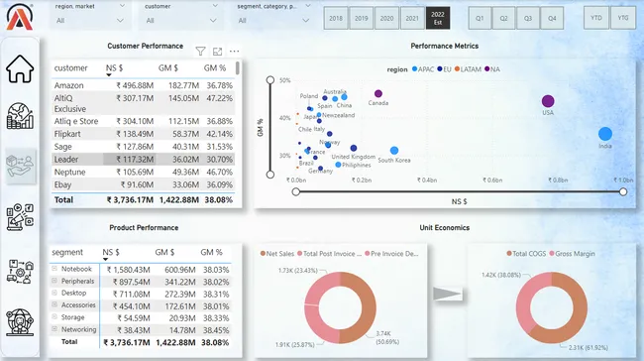Open the region, market dropdown
The height and width of the screenshot is (361, 644).
click(x=90, y=20)
